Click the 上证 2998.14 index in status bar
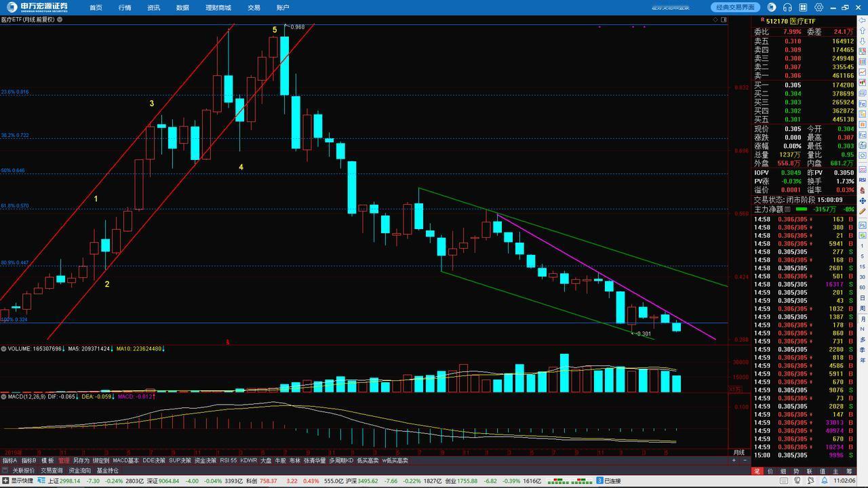 point(64,481)
